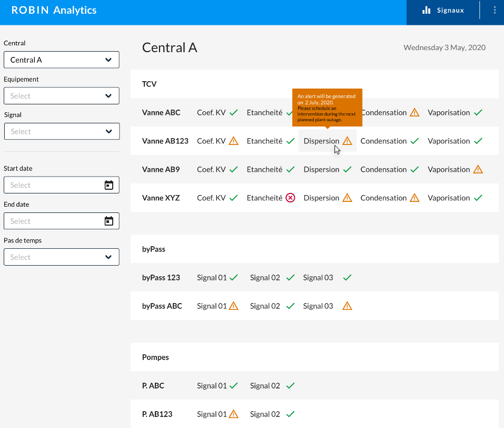The width and height of the screenshot is (504, 428).
Task: Click Vanne ABC Coef. KV check icon
Action: (x=234, y=113)
